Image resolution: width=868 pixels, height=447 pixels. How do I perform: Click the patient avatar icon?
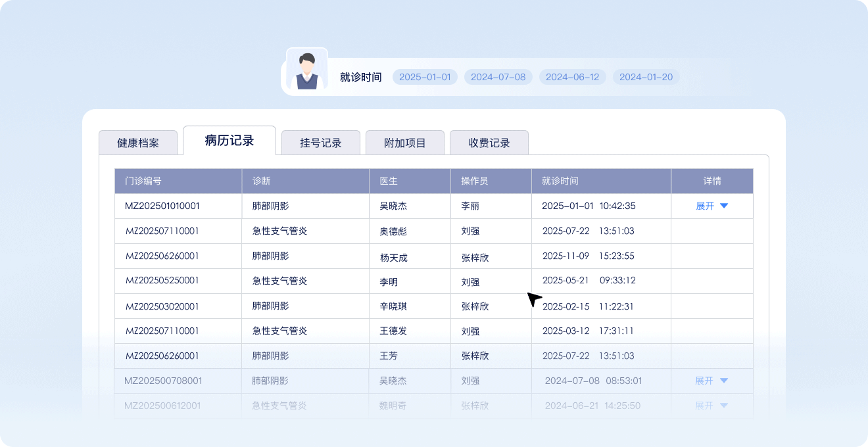click(306, 71)
